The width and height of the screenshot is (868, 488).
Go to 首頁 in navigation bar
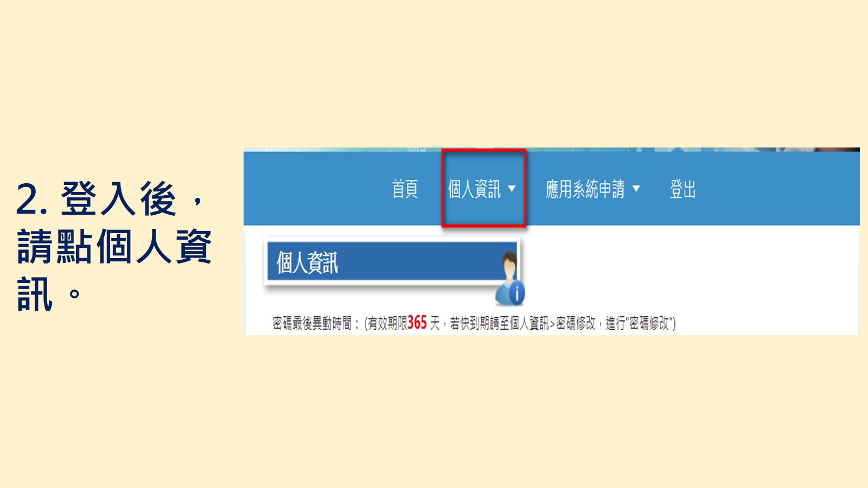[x=405, y=189]
